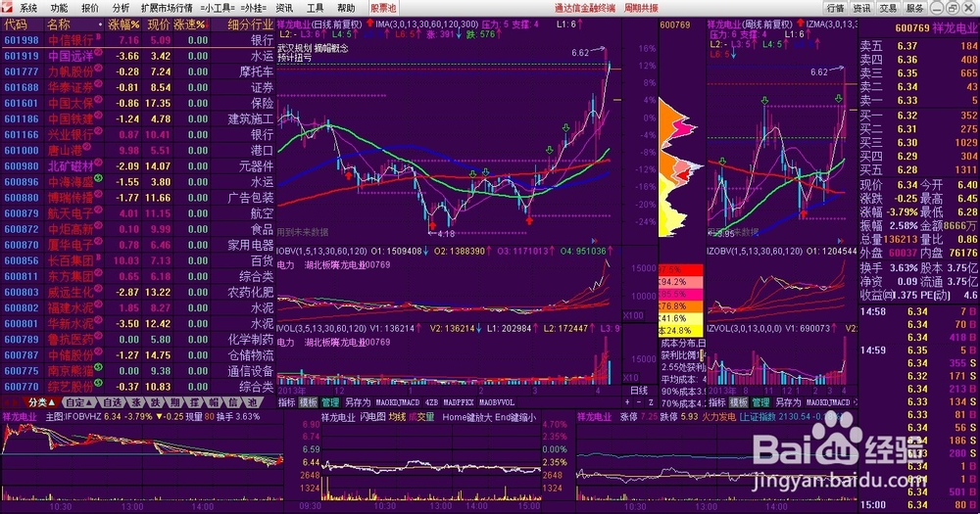This screenshot has height=514, width=980.
Task: Switch to the 股票池 tab
Action: click(383, 8)
